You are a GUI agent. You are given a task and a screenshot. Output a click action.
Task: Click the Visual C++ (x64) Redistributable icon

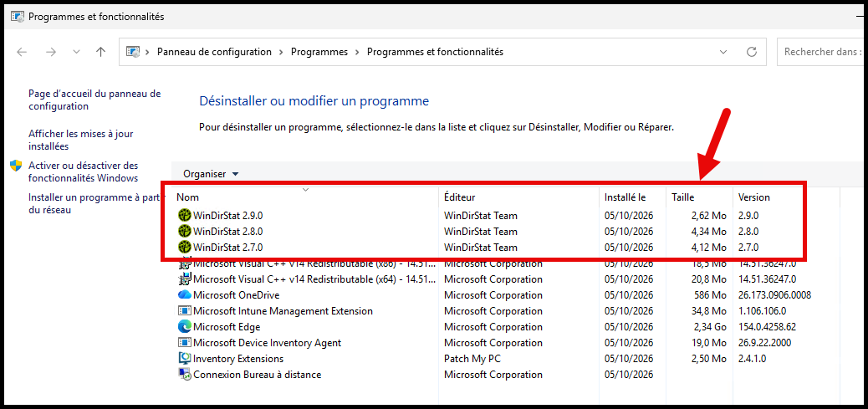[184, 279]
